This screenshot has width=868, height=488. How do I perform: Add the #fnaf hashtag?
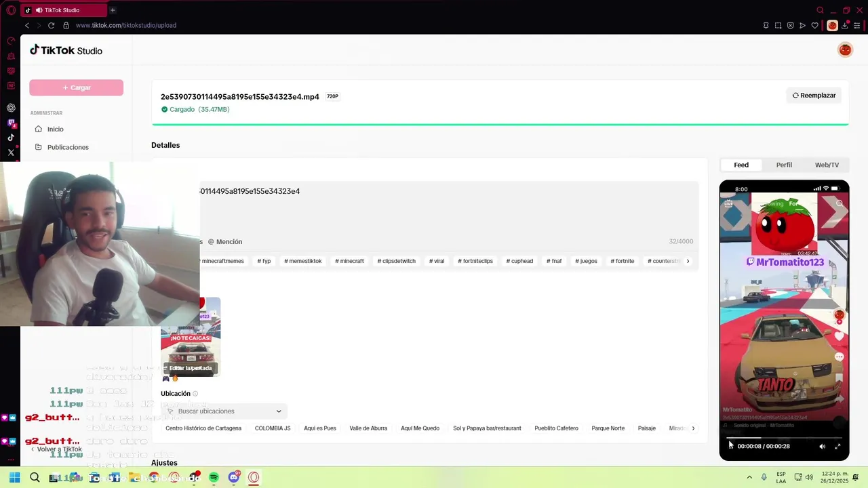[554, 261]
